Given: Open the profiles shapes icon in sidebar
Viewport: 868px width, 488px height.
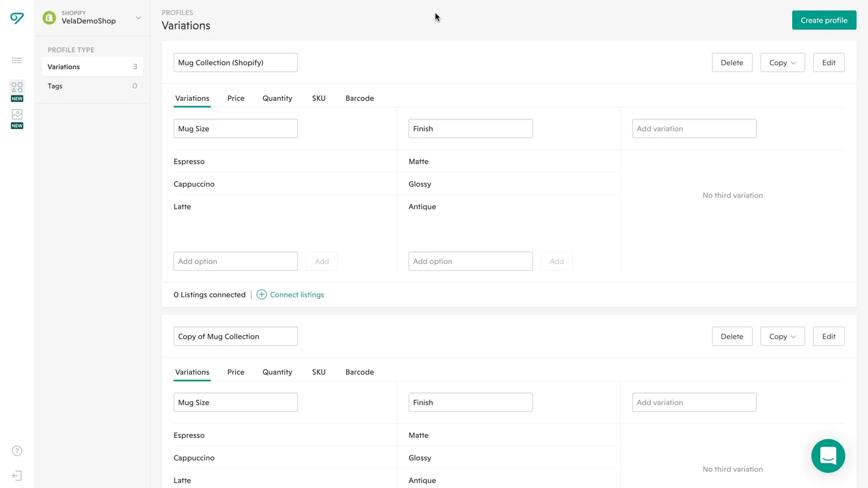Looking at the screenshot, I should point(17,87).
